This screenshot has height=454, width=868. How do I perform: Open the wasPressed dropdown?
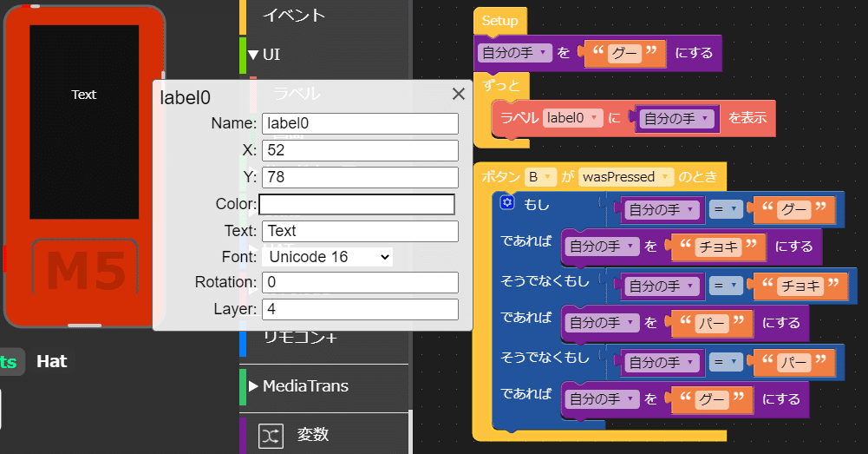(x=626, y=177)
